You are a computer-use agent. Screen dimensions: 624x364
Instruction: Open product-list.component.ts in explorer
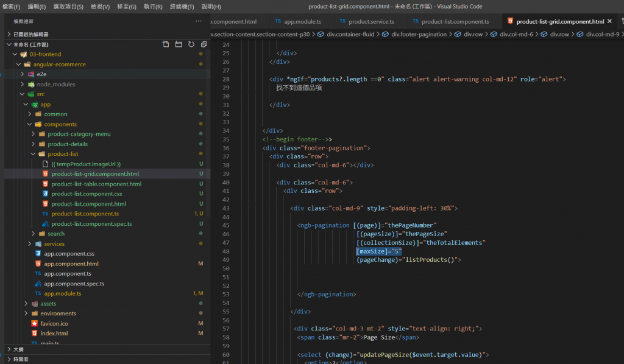(x=85, y=214)
